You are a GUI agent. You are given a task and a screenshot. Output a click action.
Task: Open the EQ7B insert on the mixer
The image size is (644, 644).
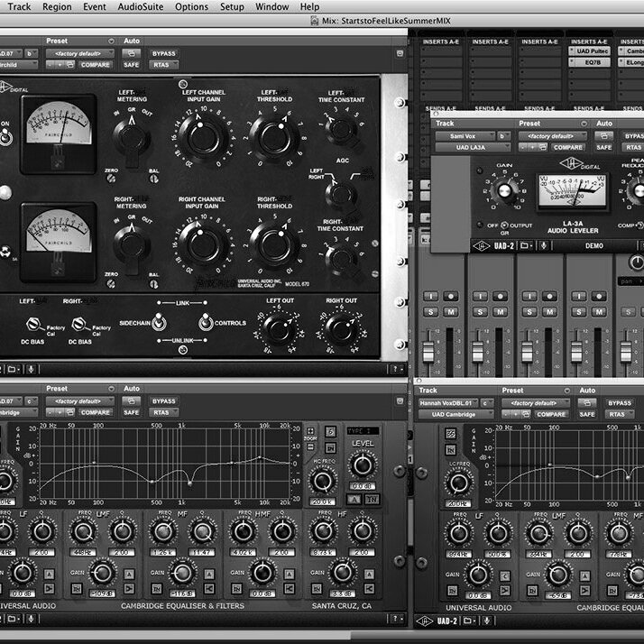tap(589, 62)
